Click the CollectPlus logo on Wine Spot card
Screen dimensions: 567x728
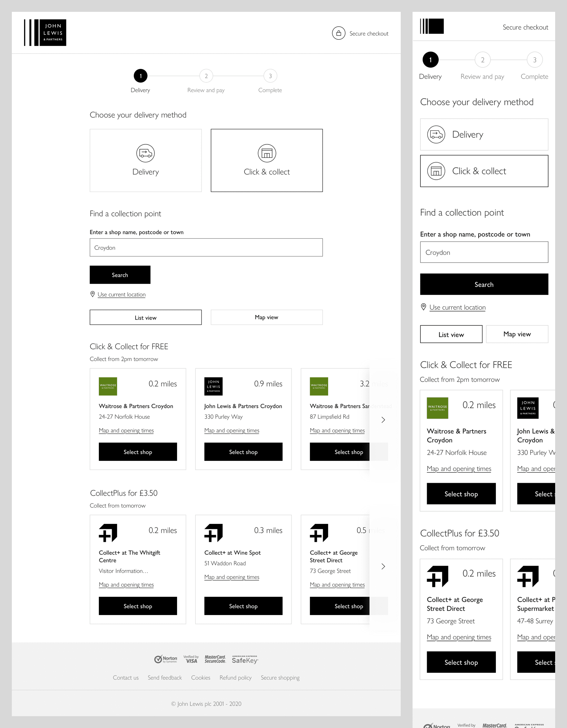tap(213, 533)
